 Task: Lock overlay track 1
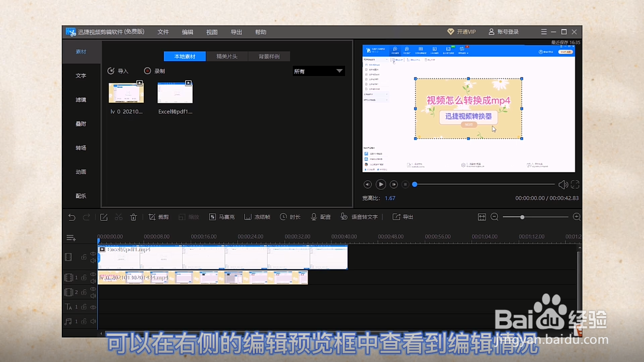pyautogui.click(x=84, y=277)
